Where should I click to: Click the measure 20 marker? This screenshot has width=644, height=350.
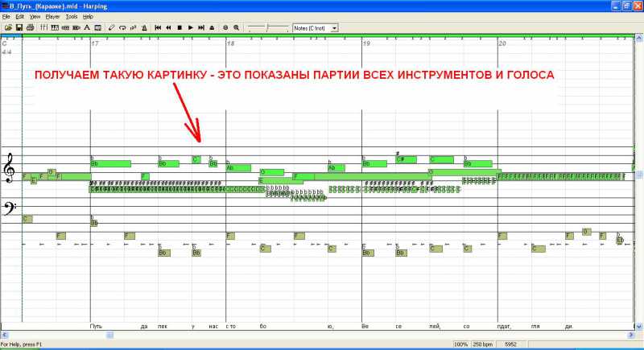(x=502, y=43)
